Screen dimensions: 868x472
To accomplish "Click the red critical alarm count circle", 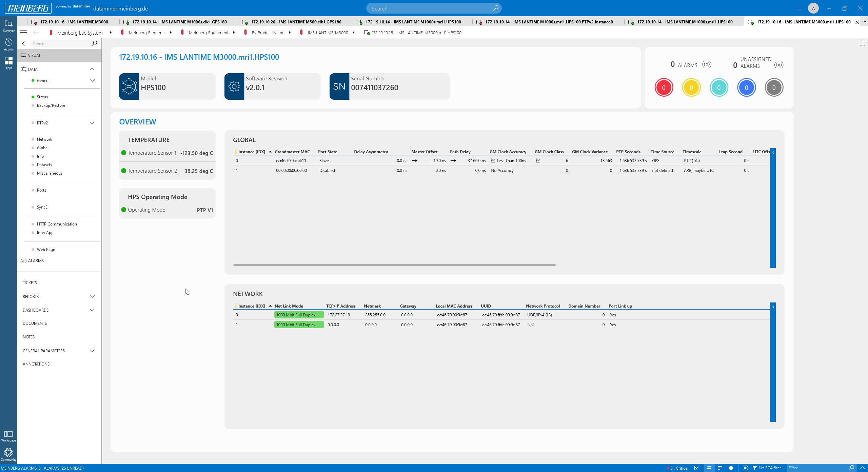I will (664, 87).
